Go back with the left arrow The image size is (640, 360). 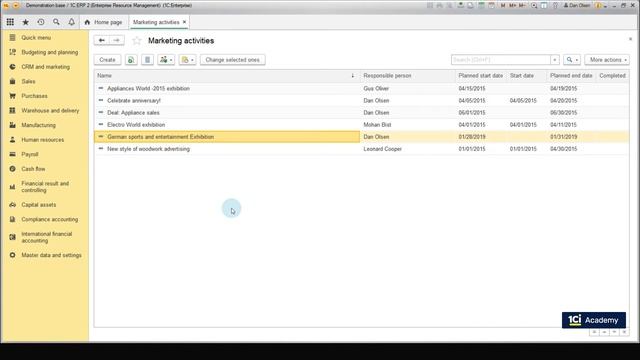pyautogui.click(x=102, y=40)
